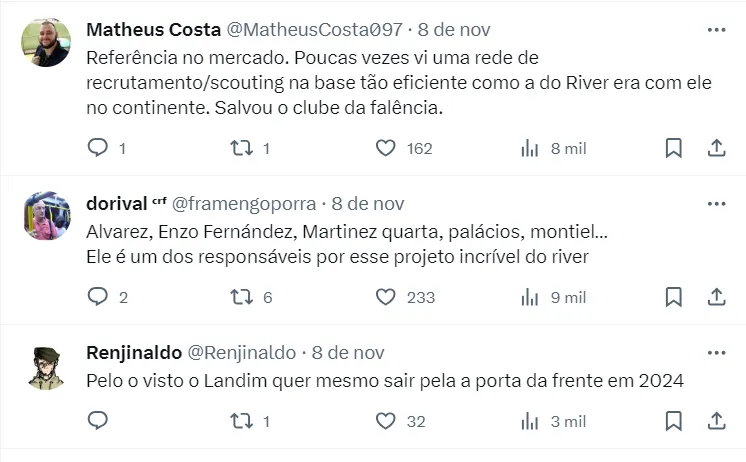
Task: Open the @framengoporra handle link
Action: pos(245,204)
